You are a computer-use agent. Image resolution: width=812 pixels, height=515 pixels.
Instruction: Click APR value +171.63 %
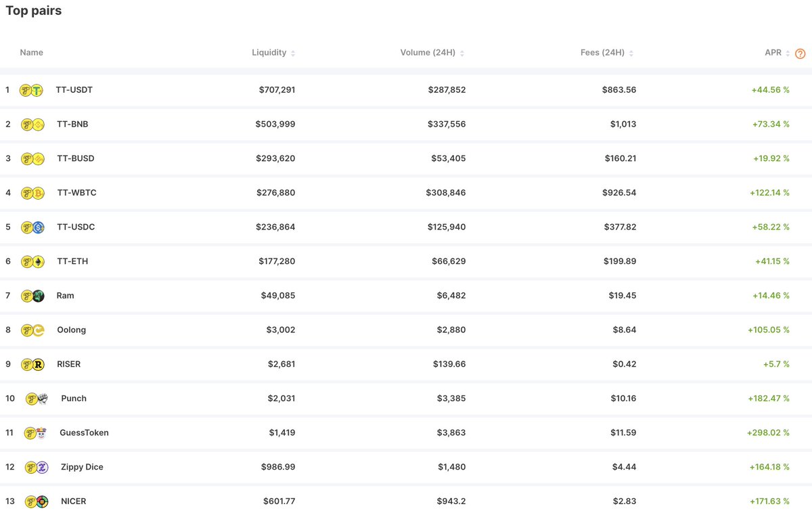point(770,501)
